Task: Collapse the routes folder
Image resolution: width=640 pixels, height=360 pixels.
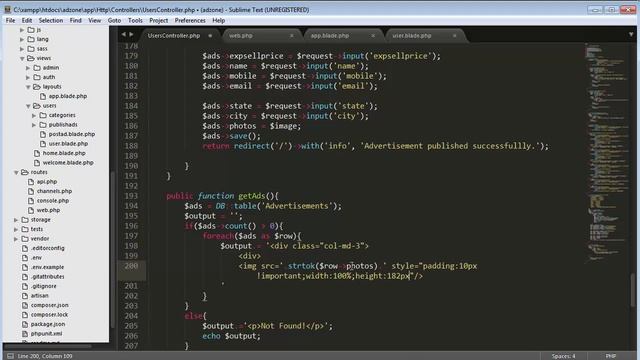Action: (x=16, y=172)
